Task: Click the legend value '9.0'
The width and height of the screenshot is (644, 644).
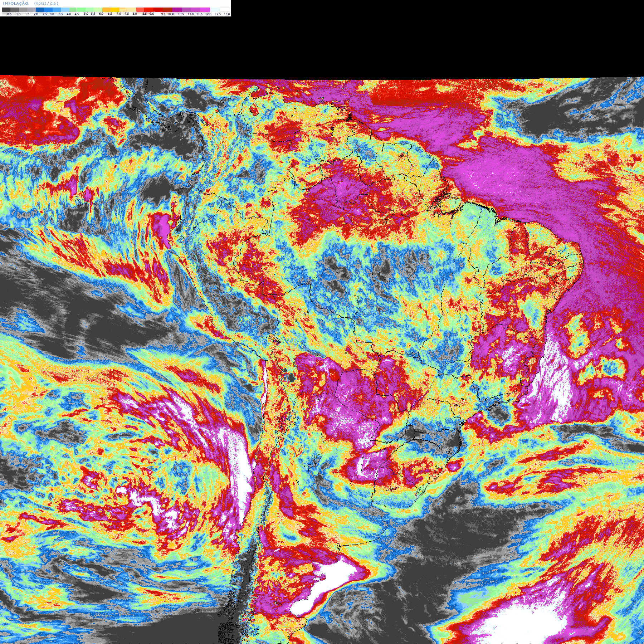Action: [x=152, y=14]
